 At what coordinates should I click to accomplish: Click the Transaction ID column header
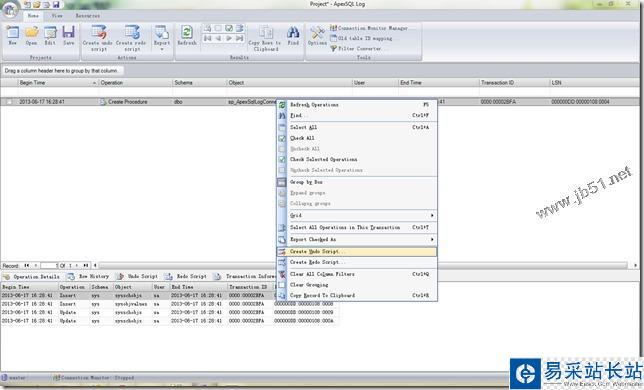coord(514,83)
